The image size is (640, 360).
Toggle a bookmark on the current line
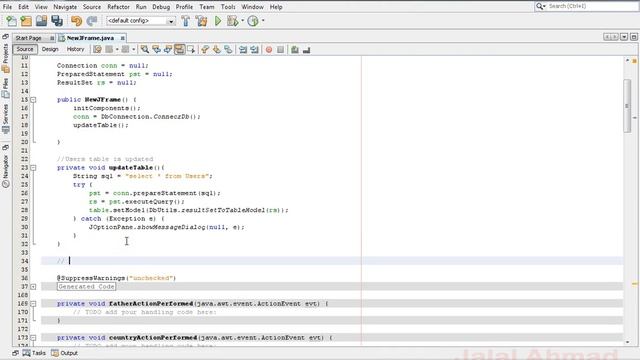tap(228, 49)
